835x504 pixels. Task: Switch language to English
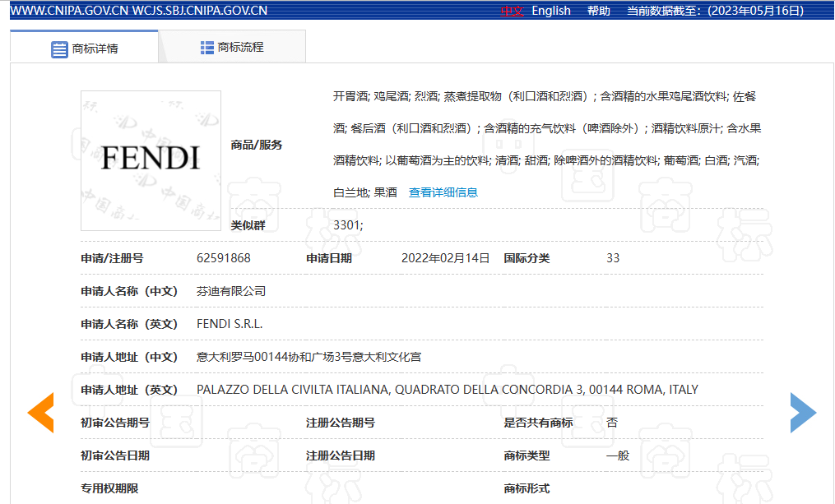(551, 11)
